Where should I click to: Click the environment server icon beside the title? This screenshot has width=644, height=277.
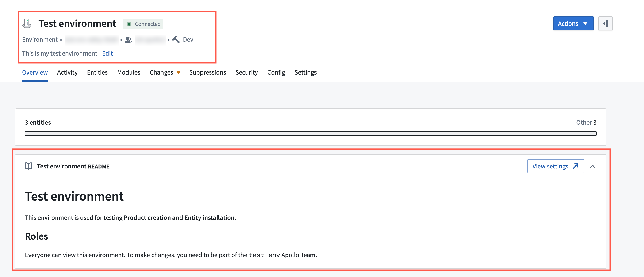pyautogui.click(x=27, y=24)
